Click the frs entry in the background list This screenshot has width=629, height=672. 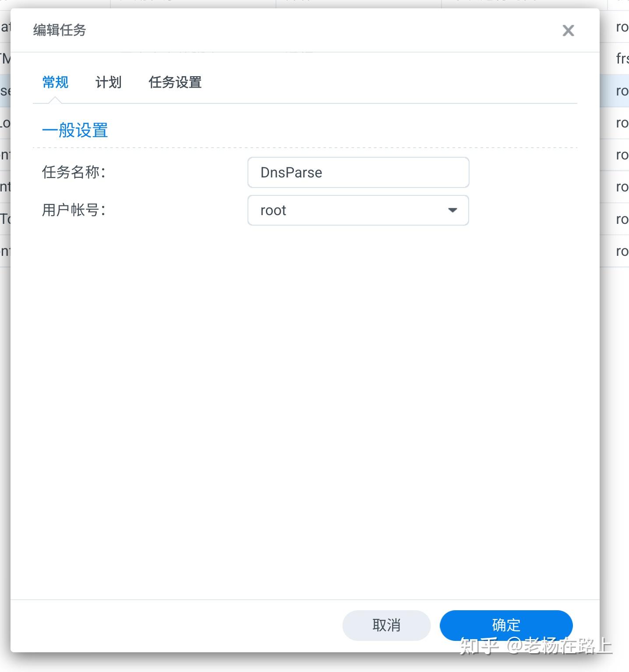click(x=622, y=58)
